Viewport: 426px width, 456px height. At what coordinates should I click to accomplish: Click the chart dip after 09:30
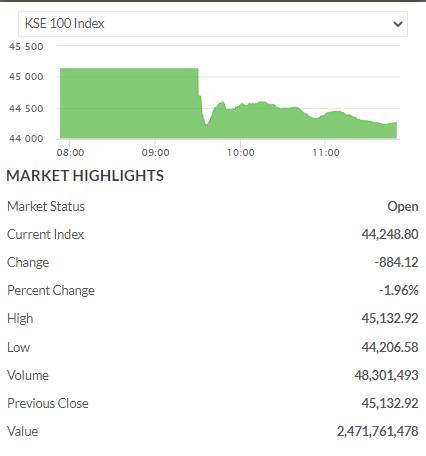pyautogui.click(x=206, y=125)
